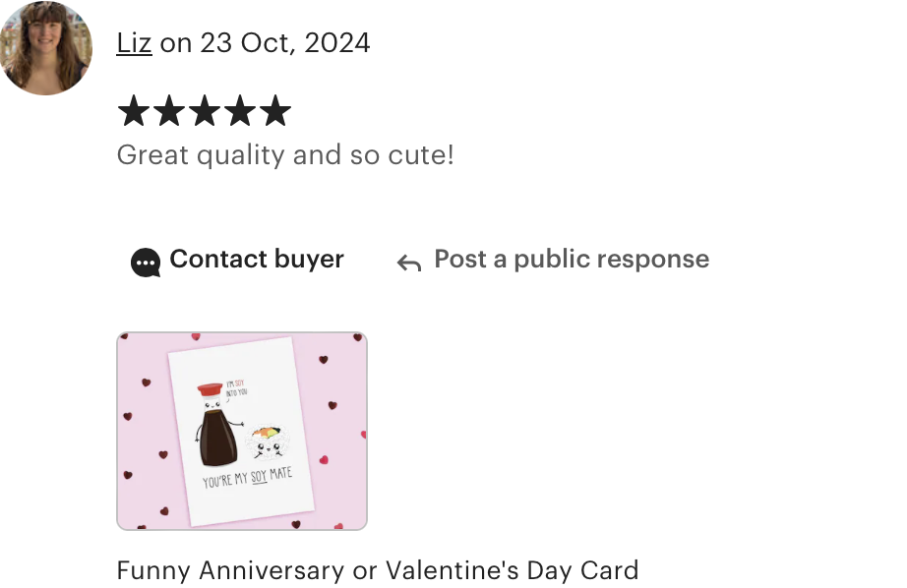This screenshot has width=907, height=588.
Task: Click the I'M SOY INTO YOU speech text
Action: point(236,388)
